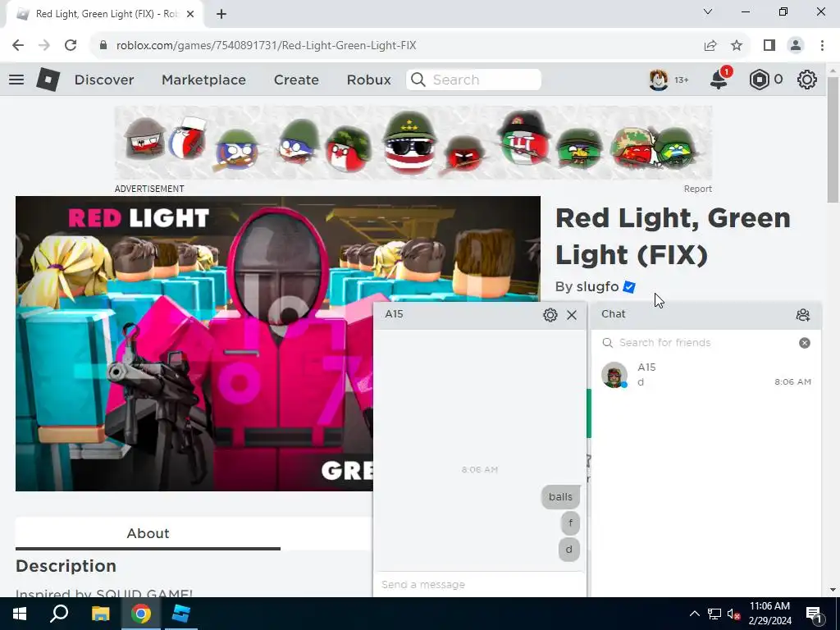Open the Create page
The width and height of the screenshot is (840, 630).
pyautogui.click(x=296, y=80)
